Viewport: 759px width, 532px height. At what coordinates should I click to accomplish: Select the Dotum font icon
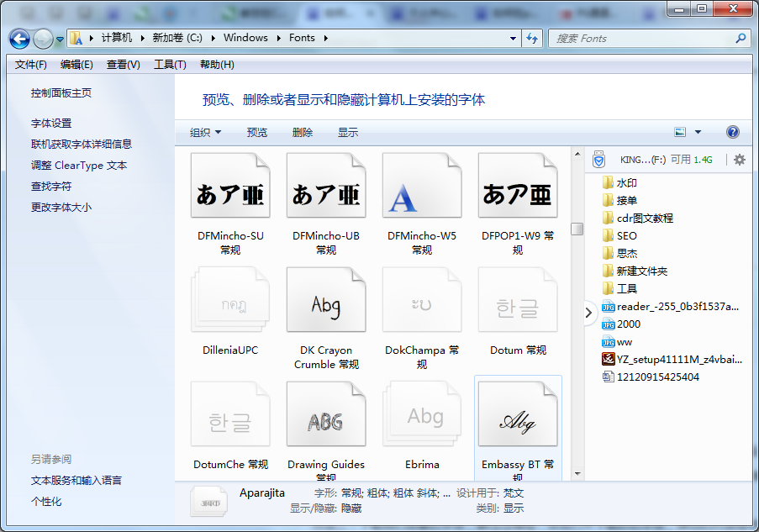pyautogui.click(x=518, y=300)
